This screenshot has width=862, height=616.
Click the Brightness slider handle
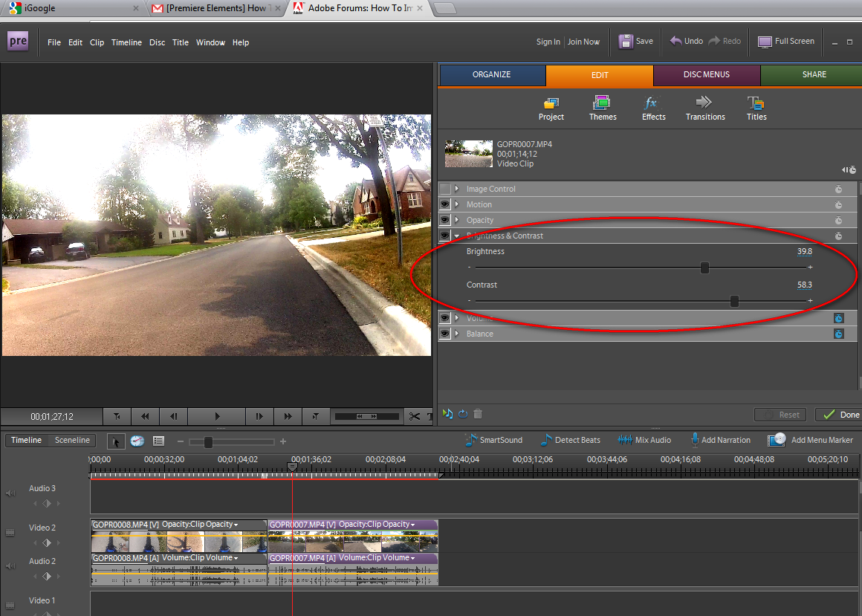tap(704, 268)
